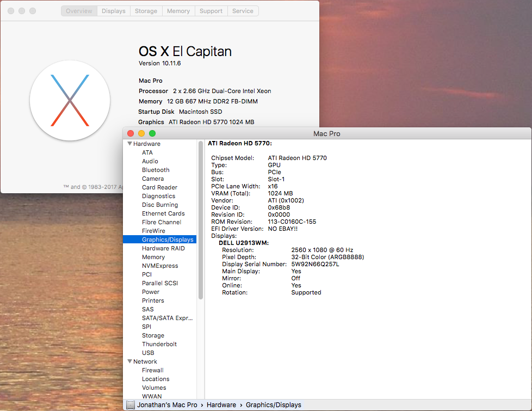Select SAS in the sidebar
The image size is (532, 411).
pyautogui.click(x=148, y=309)
